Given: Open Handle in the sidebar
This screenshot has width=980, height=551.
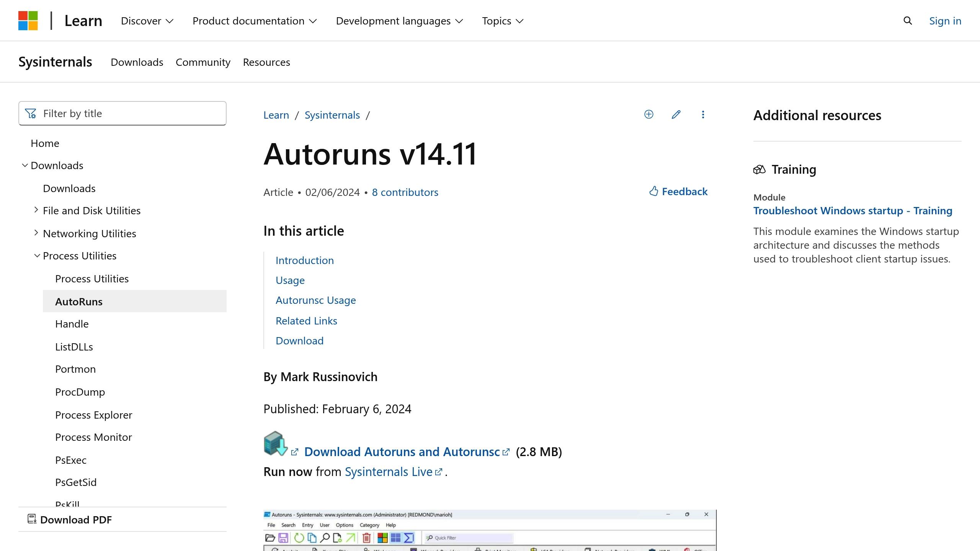Looking at the screenshot, I should click(x=72, y=324).
